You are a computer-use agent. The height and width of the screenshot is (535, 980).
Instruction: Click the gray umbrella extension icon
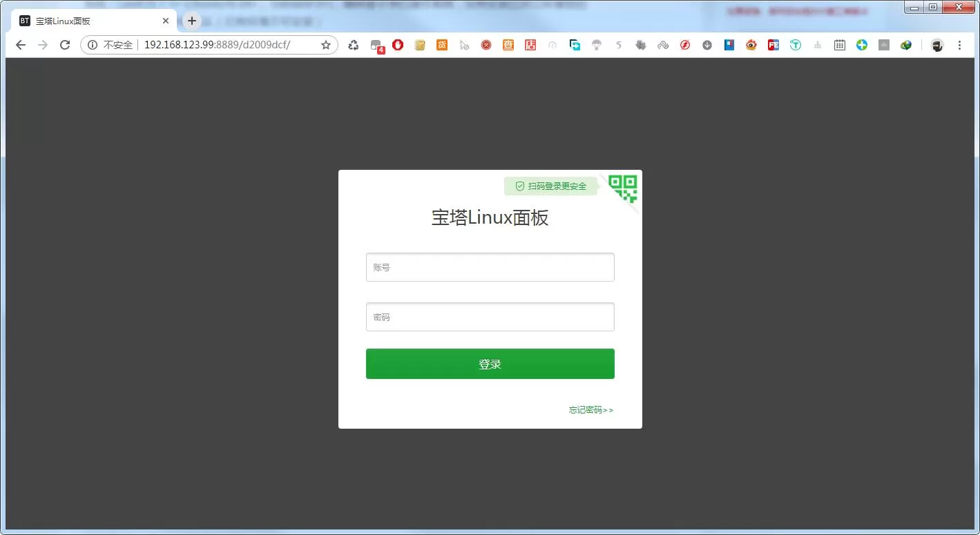click(597, 45)
